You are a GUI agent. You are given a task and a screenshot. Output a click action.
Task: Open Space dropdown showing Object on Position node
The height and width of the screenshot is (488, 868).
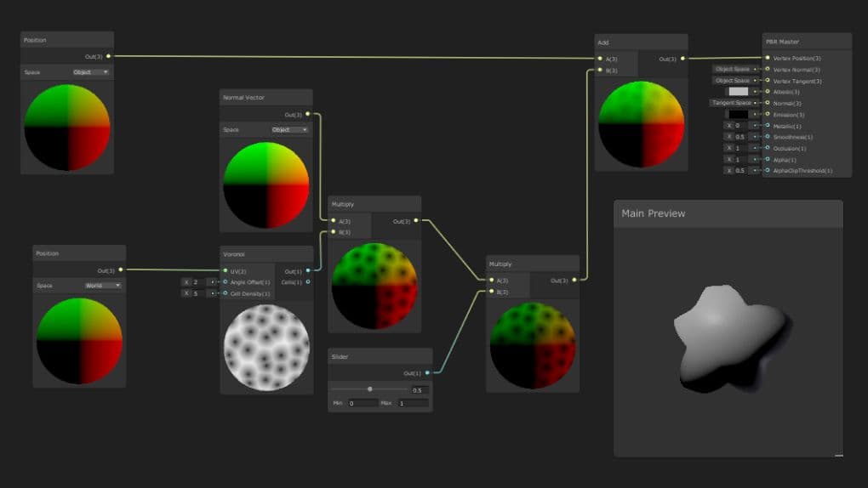click(90, 72)
